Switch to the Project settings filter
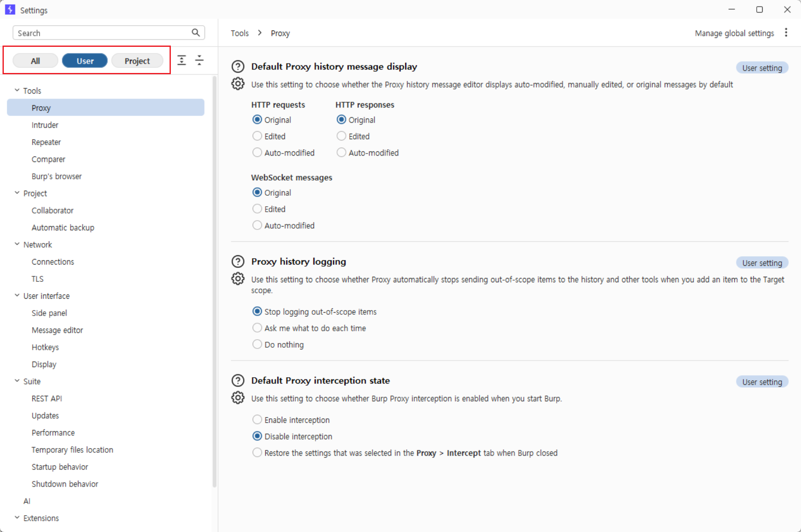 pyautogui.click(x=137, y=61)
